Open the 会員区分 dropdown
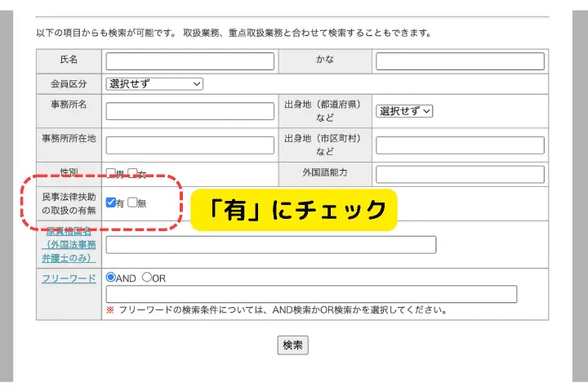Image resolution: width=588 pixels, height=392 pixels. click(x=154, y=83)
